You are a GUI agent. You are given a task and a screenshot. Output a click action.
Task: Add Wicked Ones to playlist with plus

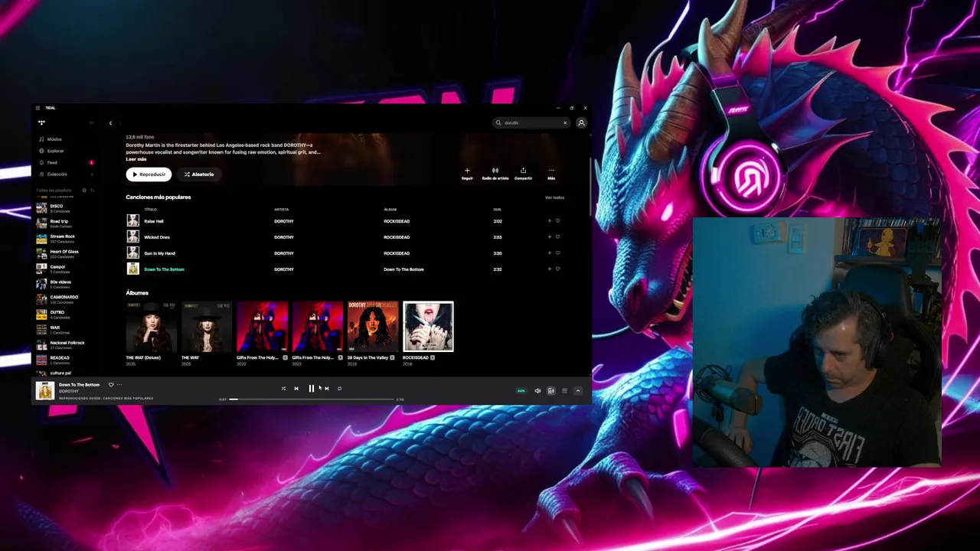tap(549, 237)
